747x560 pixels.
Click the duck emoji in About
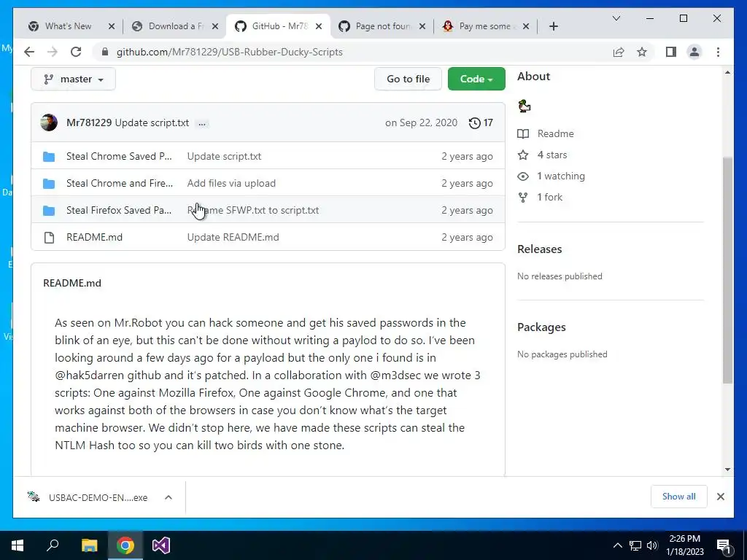tap(524, 106)
